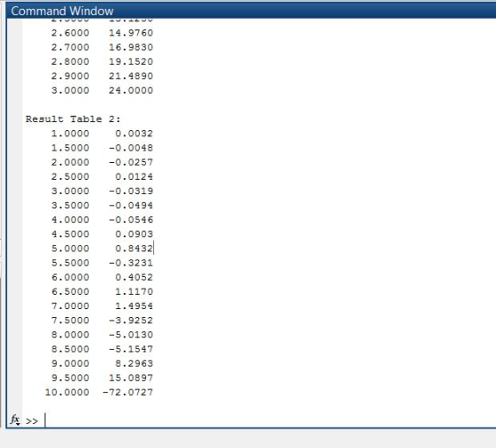Click the value 3.5000
The width and height of the screenshot is (496, 448).
click(70, 205)
